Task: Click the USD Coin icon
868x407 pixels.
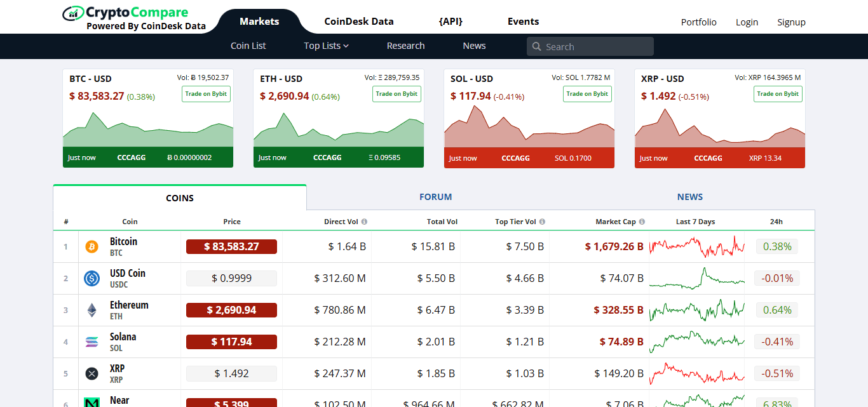Action: (x=92, y=278)
